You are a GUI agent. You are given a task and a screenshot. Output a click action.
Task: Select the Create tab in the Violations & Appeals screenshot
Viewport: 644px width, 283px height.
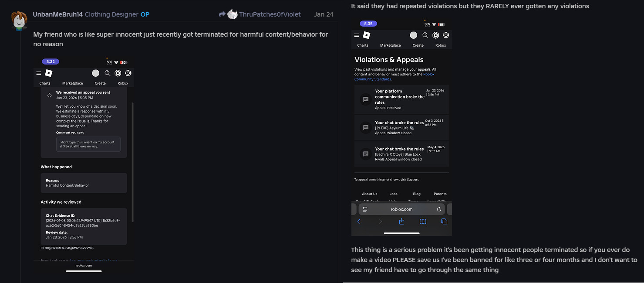coord(418,45)
